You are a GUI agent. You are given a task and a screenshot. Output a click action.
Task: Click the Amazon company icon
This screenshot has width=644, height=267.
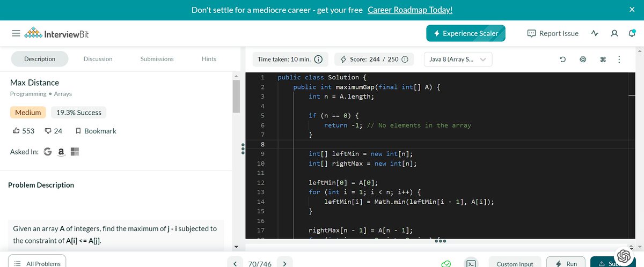click(x=61, y=152)
